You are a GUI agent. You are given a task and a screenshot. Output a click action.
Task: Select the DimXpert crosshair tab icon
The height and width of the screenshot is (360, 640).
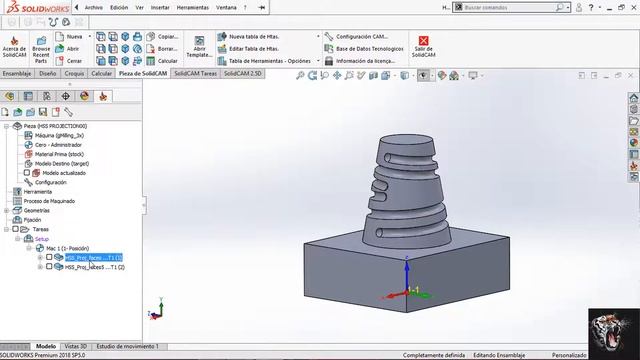click(65, 96)
